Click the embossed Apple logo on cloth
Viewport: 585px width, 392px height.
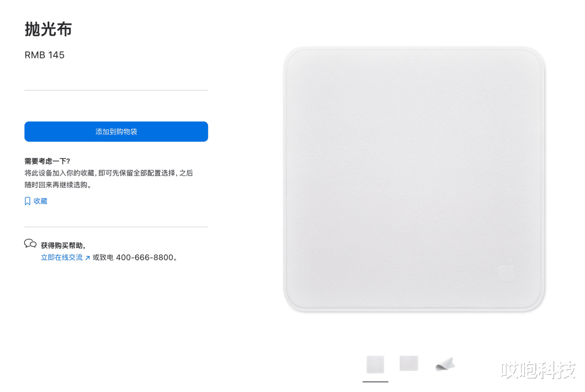(x=508, y=270)
